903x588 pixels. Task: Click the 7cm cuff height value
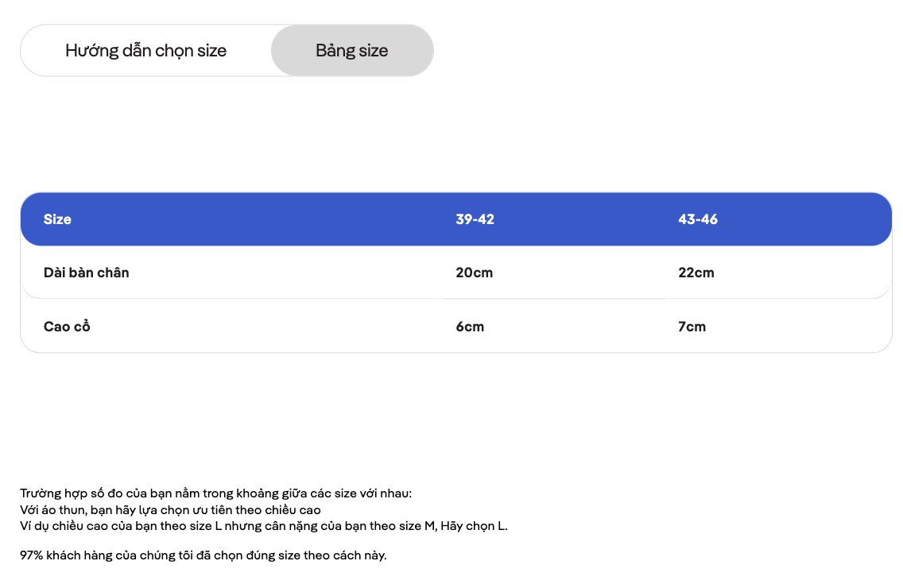pyautogui.click(x=692, y=327)
